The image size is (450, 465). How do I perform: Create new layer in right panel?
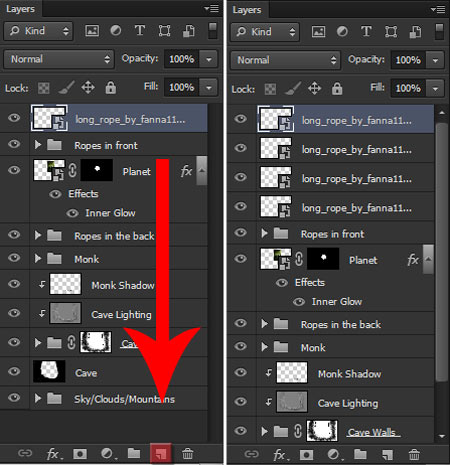pos(387,455)
